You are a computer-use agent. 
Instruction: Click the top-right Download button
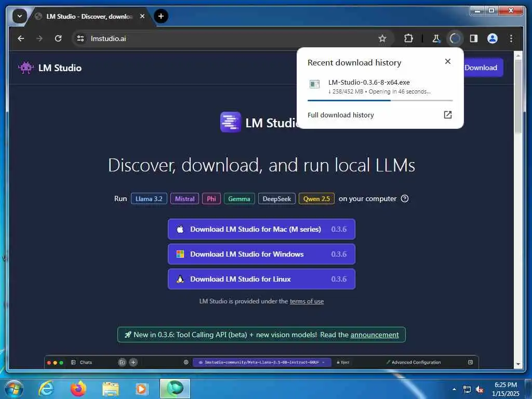tap(484, 68)
